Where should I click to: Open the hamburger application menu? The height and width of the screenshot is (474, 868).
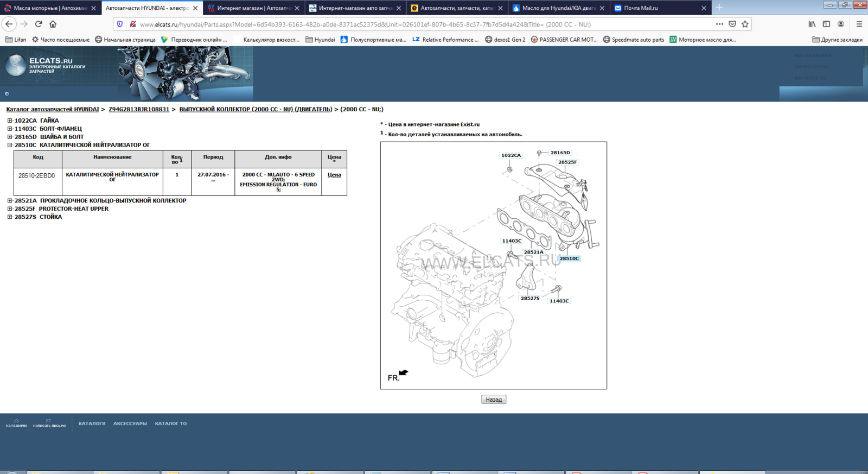pos(859,24)
